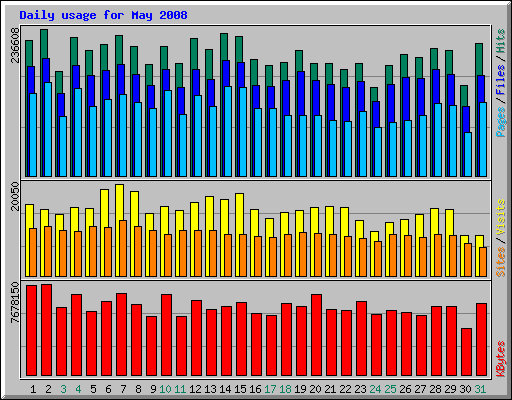Click green weekend day label 17
Image resolution: width=512 pixels, height=400 pixels.
coord(270,389)
